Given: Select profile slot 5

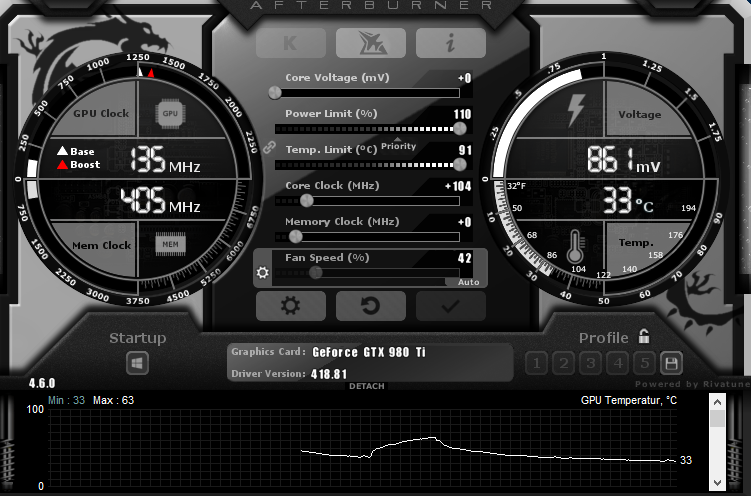Looking at the screenshot, I should point(645,363).
